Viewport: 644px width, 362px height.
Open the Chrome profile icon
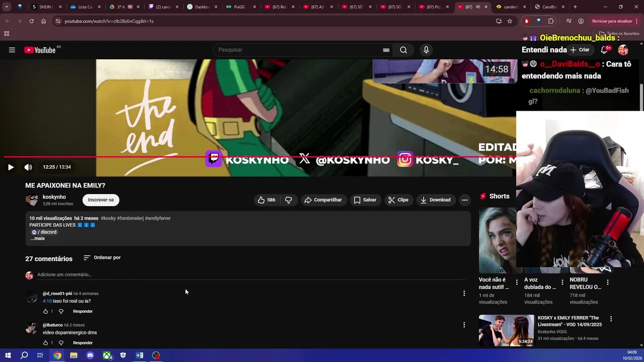581,21
